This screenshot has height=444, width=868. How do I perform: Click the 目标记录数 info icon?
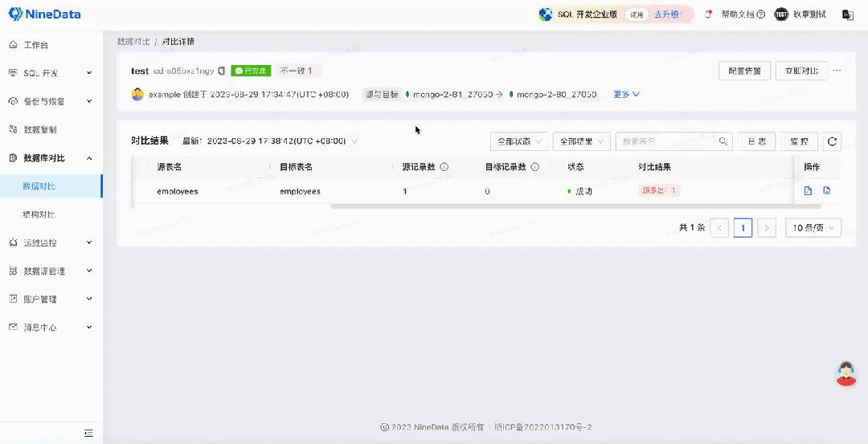pos(534,167)
